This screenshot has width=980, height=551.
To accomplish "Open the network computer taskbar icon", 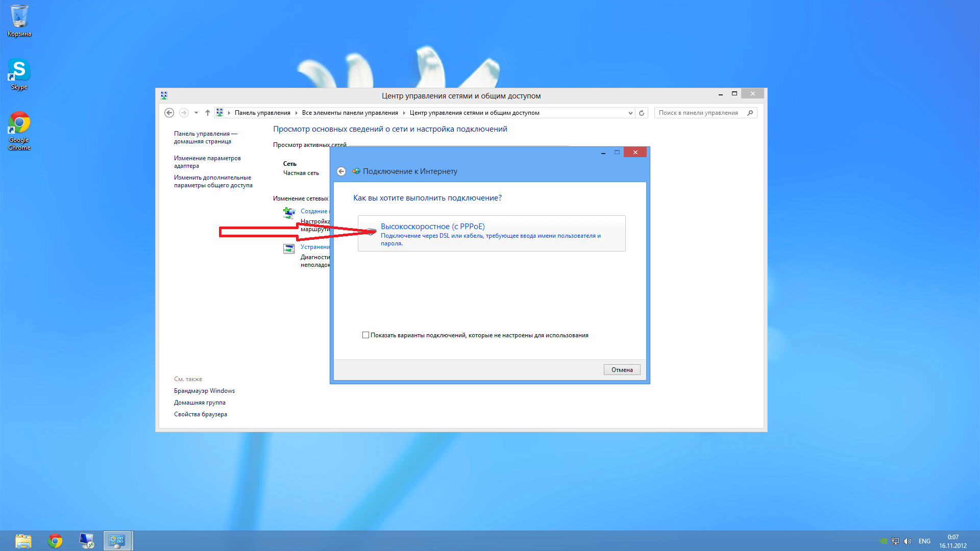I will point(87,541).
